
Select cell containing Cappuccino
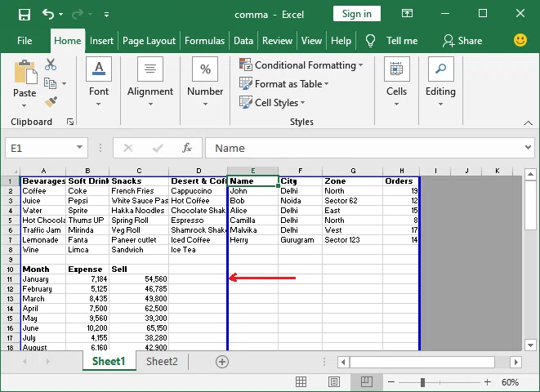(x=198, y=190)
